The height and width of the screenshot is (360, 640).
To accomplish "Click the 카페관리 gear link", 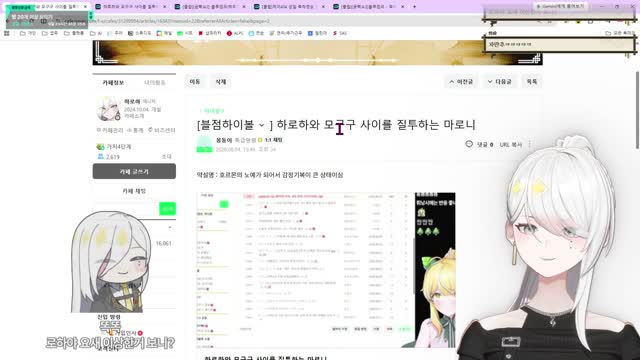I will [x=110, y=130].
